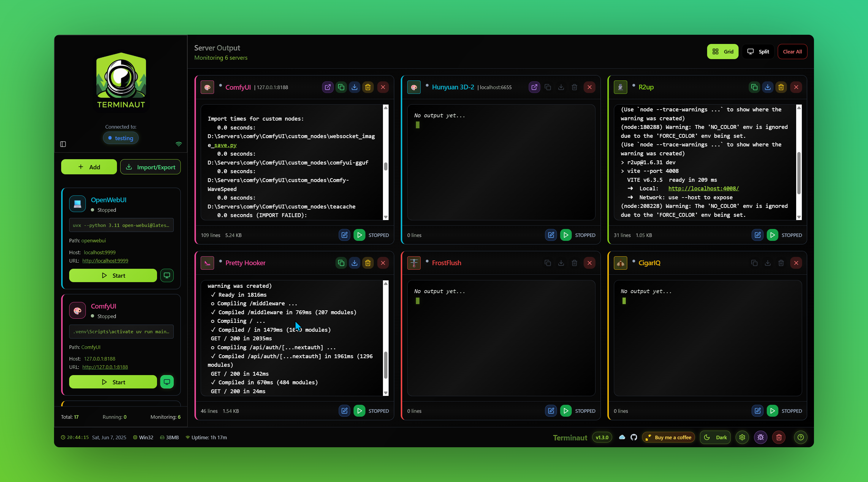Image resolution: width=868 pixels, height=482 pixels.
Task: Open the localhost:4008 link in R2up output
Action: pyautogui.click(x=703, y=188)
